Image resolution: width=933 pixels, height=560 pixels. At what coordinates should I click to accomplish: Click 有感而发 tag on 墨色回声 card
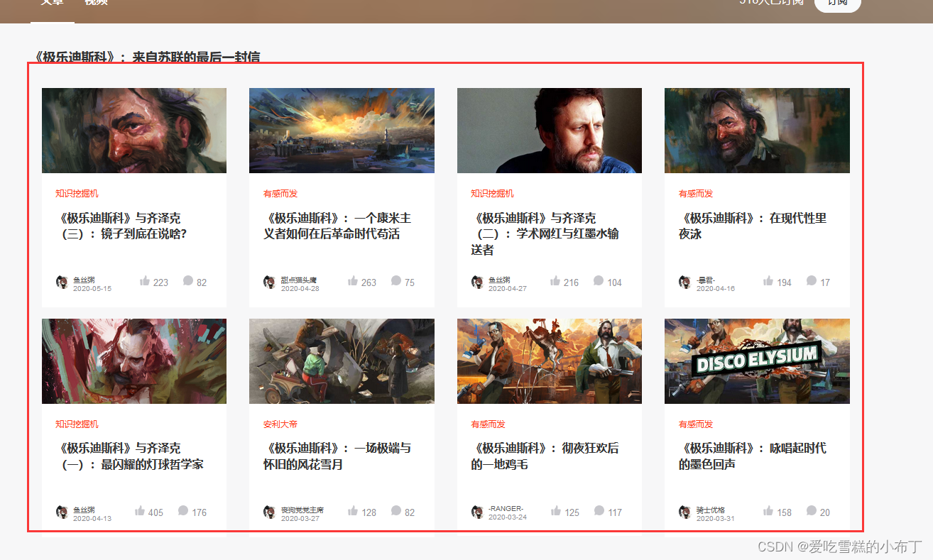coord(696,424)
